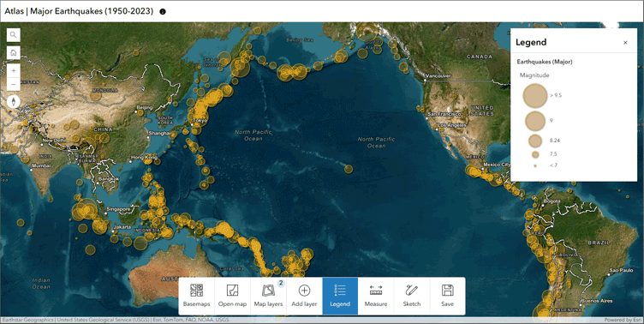The image size is (644, 324).
Task: Click the map title 'Atlas | Major Earthquakes (1950-2023)'
Action: [x=79, y=11]
